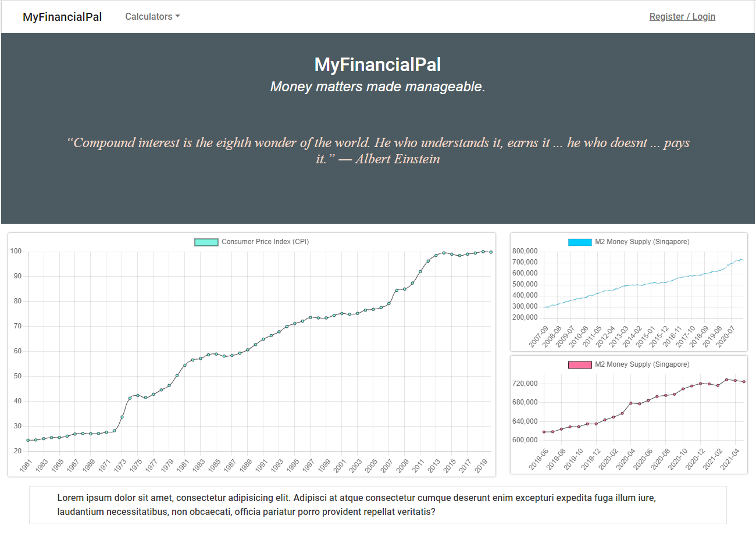Hide the pink M2 Money Supply dataset
Screen dimensions: 756x544
pyautogui.click(x=641, y=364)
